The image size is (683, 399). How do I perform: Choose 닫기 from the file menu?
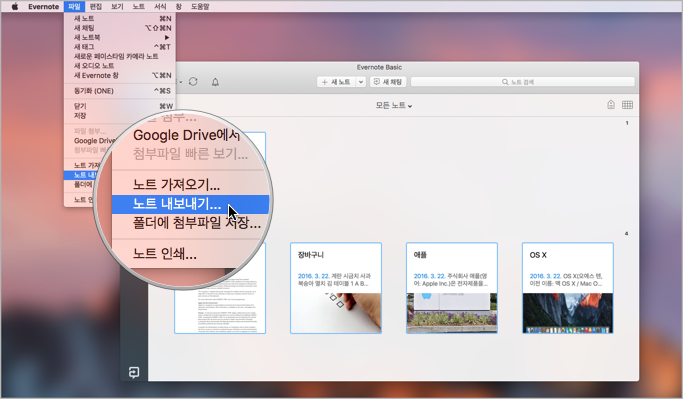coord(120,106)
